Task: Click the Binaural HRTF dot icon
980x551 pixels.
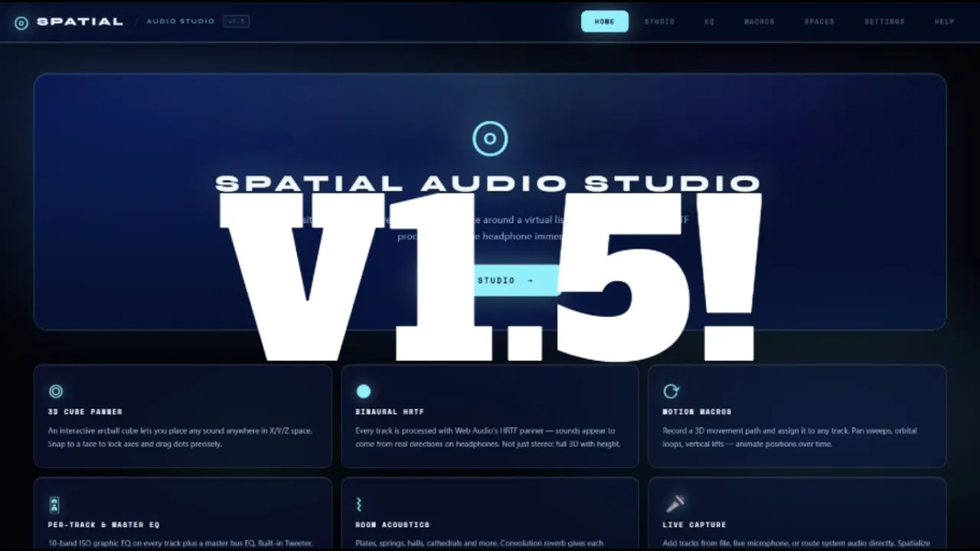Action: pos(364,392)
